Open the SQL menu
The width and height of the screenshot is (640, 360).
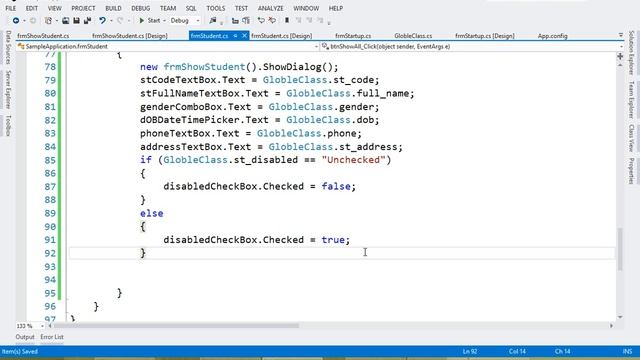coord(191,8)
